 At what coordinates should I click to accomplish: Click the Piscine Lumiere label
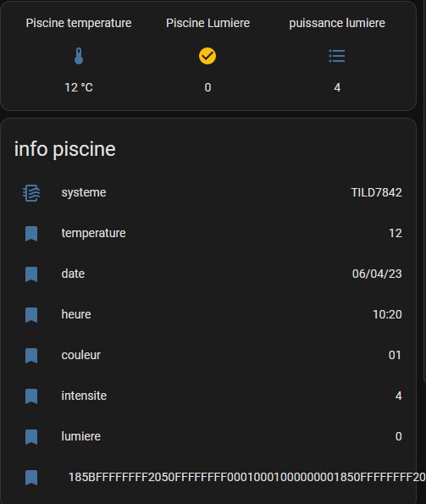coord(207,23)
